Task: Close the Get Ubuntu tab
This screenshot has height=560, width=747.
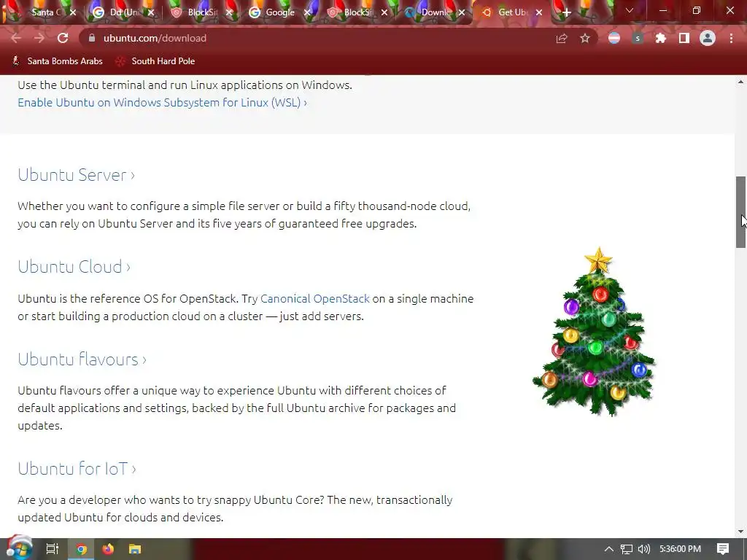Action: coord(539,12)
